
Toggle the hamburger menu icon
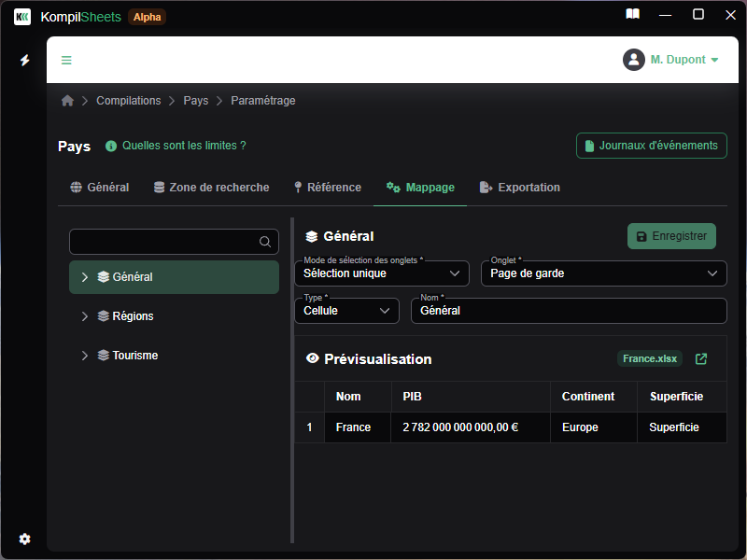coord(66,60)
